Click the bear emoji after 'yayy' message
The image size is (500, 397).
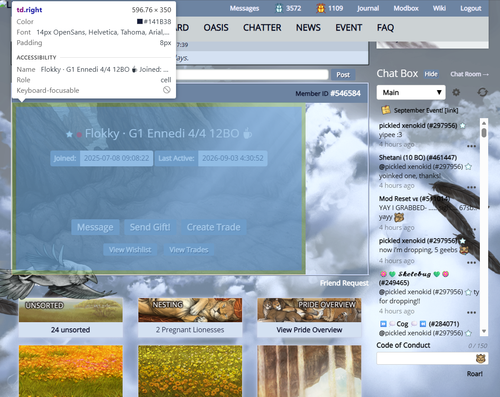[399, 218]
